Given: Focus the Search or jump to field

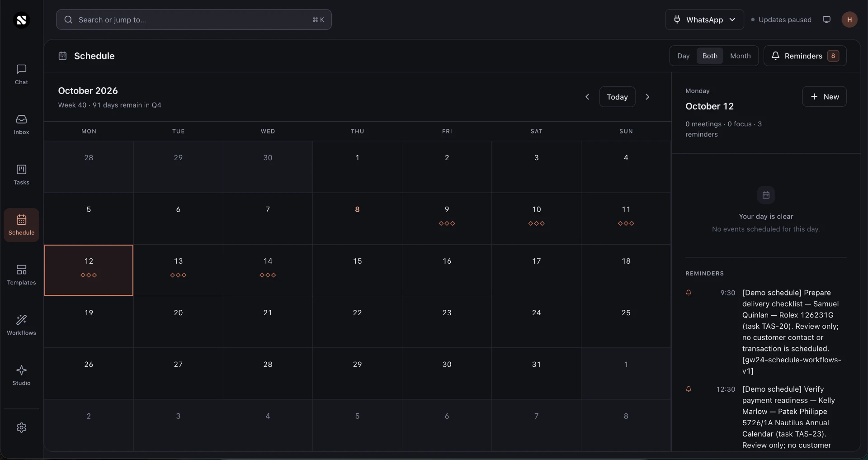Looking at the screenshot, I should [194, 19].
